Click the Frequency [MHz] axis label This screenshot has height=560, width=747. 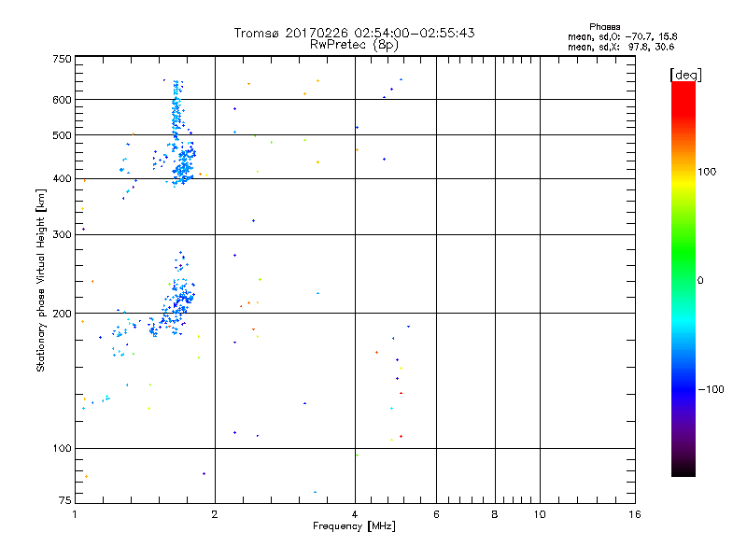pyautogui.click(x=354, y=526)
